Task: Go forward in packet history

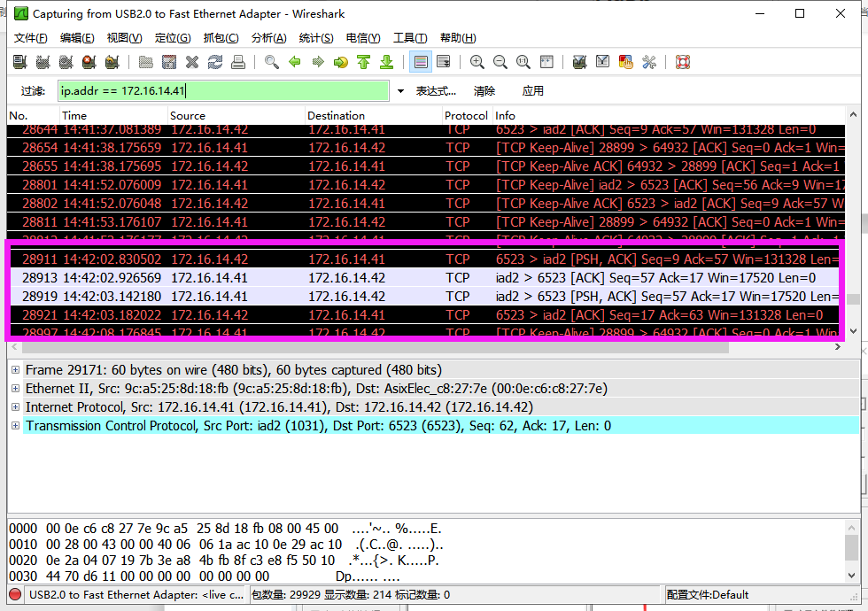Action: tap(318, 62)
